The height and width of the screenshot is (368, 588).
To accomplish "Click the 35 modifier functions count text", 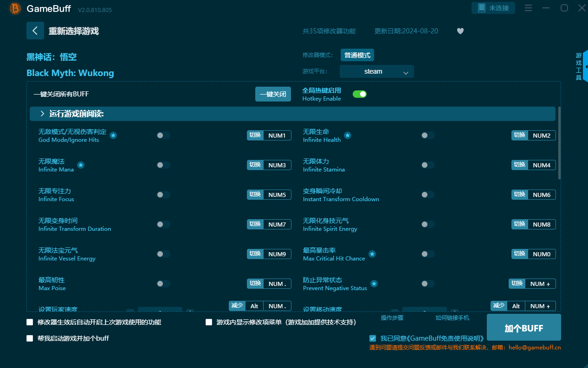I will pos(329,31).
